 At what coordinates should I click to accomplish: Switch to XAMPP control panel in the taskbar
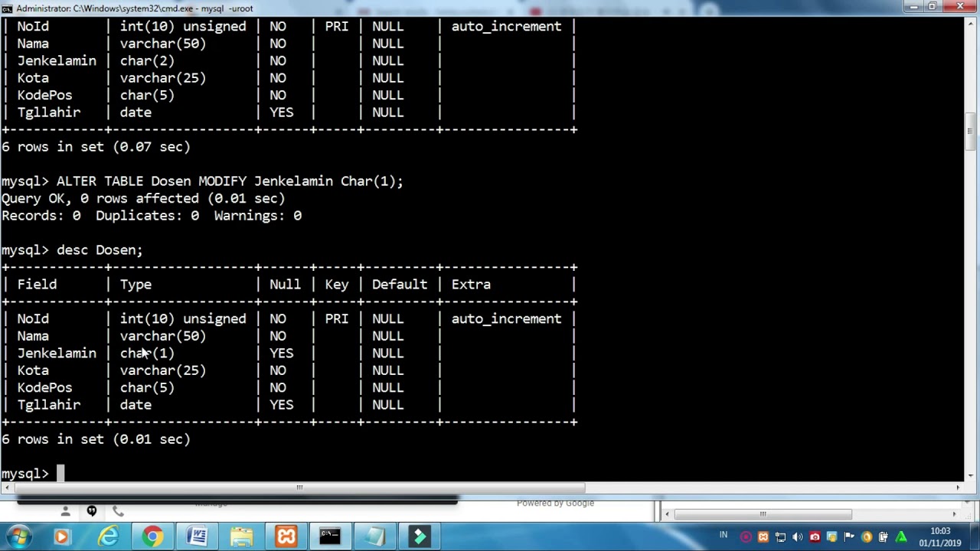[286, 536]
